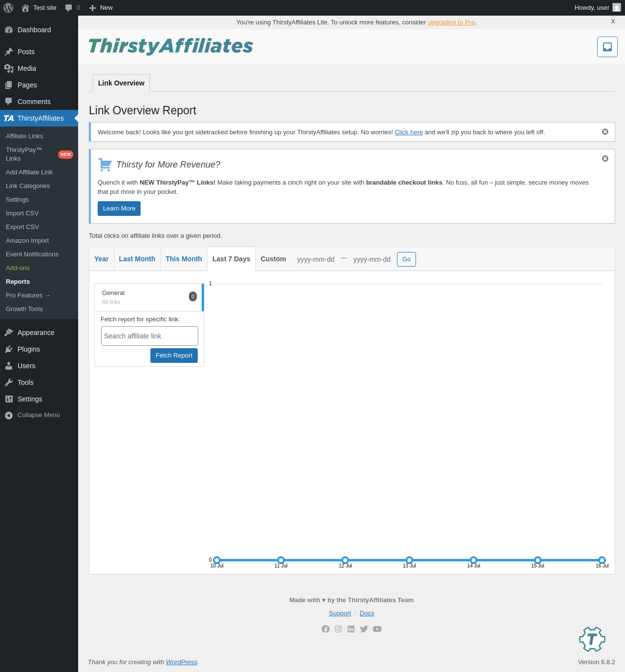Apply custom range with Go button
The image size is (625, 672).
pos(406,259)
